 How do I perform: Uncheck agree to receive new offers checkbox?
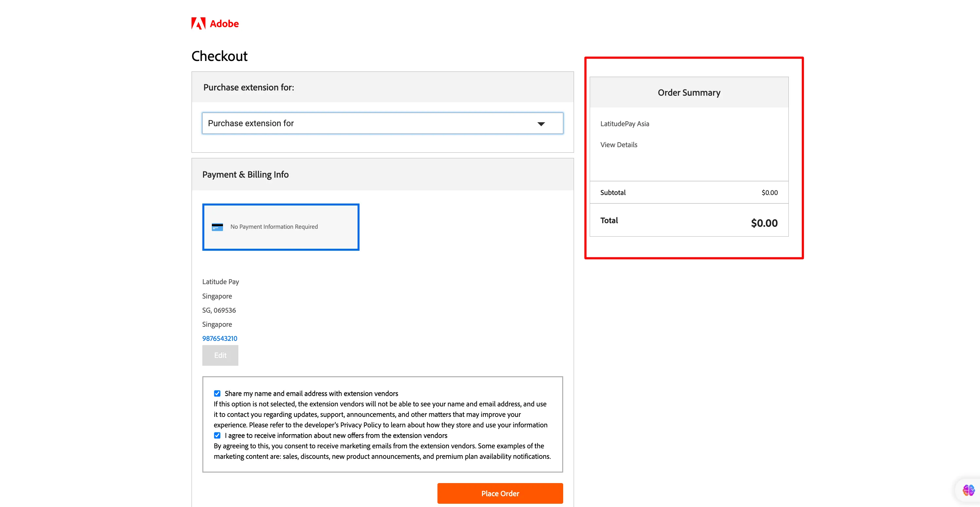tap(217, 435)
